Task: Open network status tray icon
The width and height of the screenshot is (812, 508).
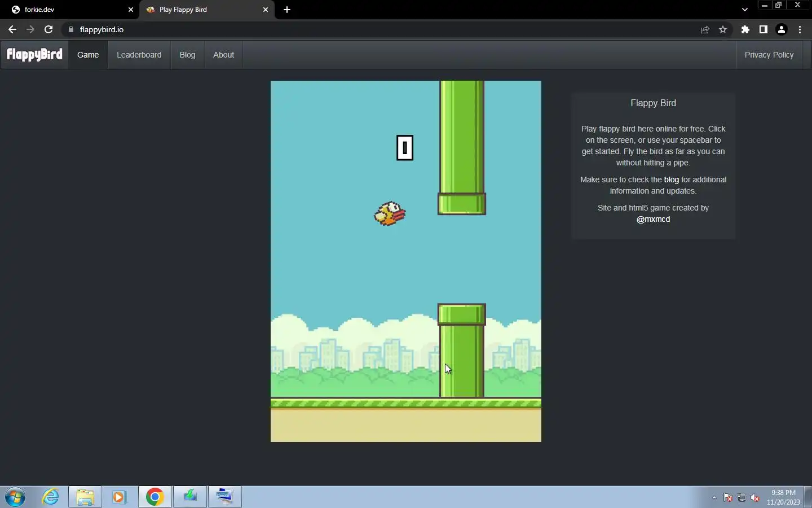Action: click(x=742, y=497)
